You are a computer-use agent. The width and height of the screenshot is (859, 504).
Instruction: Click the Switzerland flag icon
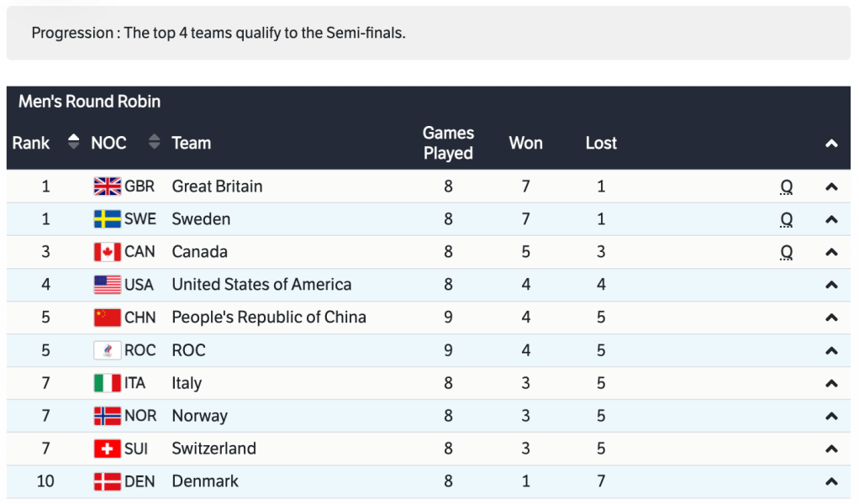108,449
